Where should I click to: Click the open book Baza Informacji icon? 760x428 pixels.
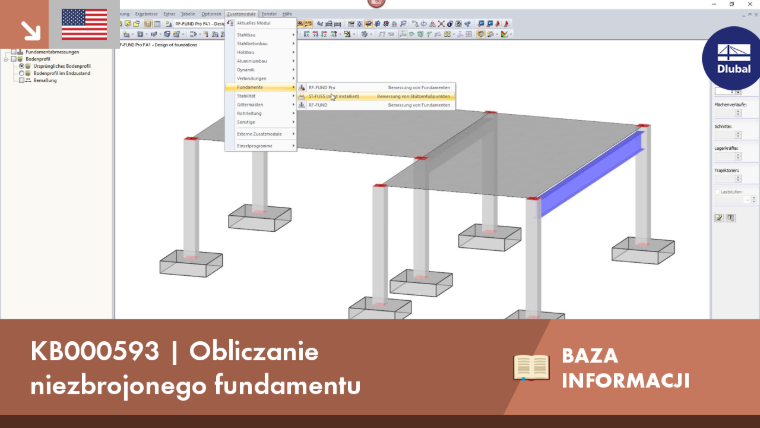coord(531,367)
